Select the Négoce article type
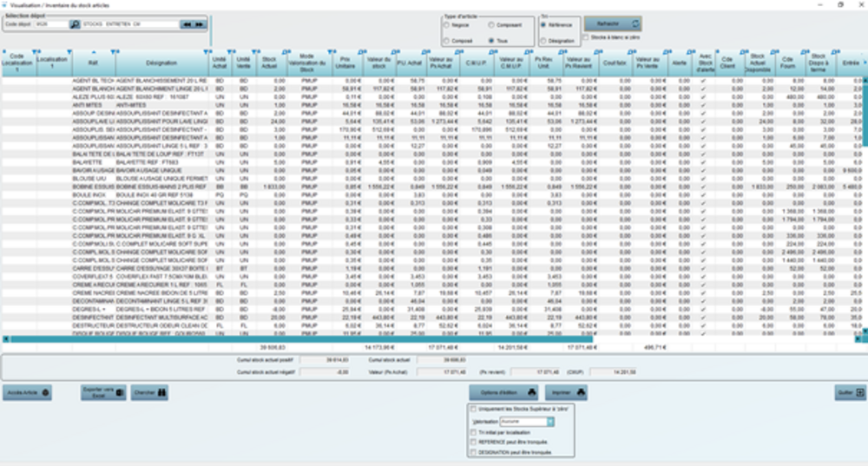The width and height of the screenshot is (868, 466). pyautogui.click(x=447, y=26)
